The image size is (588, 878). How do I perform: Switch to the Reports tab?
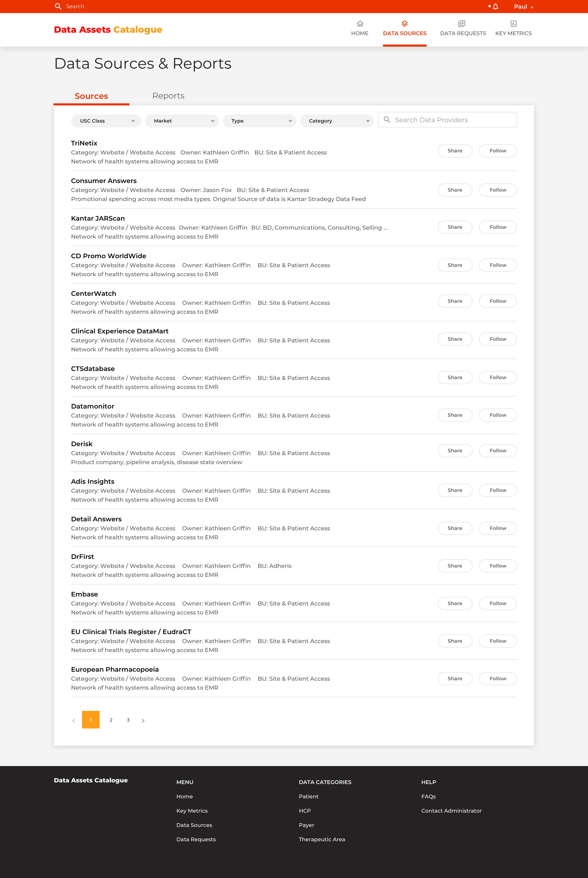168,96
